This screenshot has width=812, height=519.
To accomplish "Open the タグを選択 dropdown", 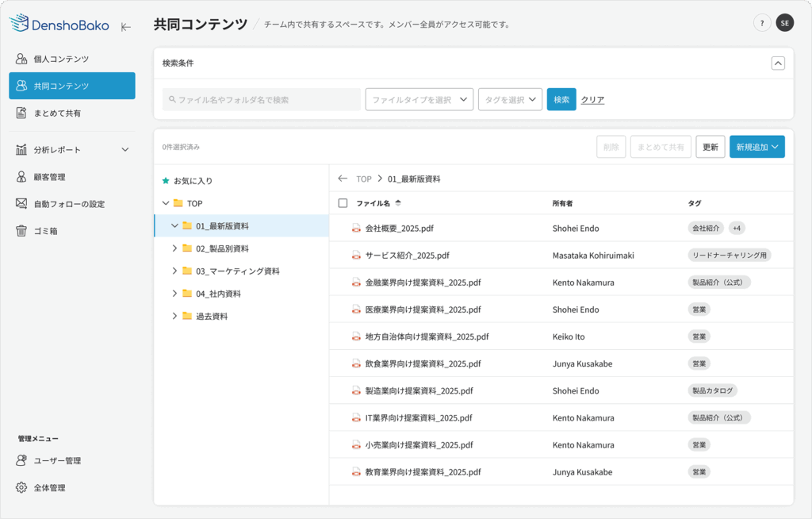I will click(x=510, y=99).
